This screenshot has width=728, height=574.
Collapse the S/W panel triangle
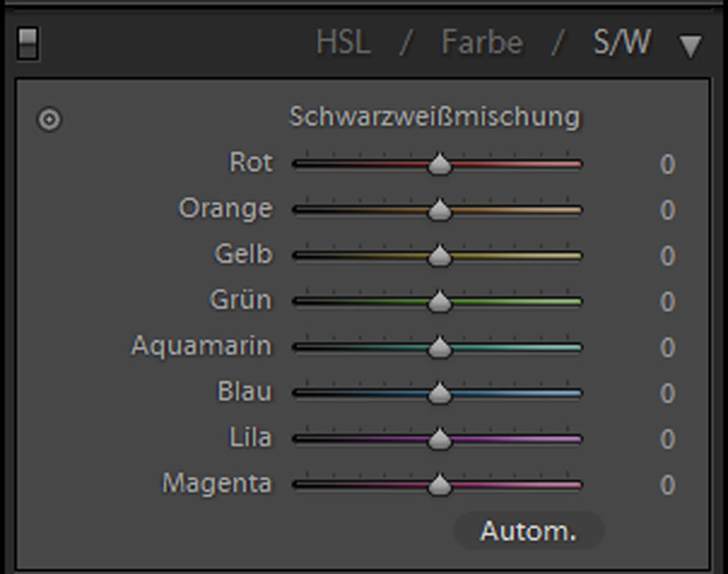tap(690, 46)
